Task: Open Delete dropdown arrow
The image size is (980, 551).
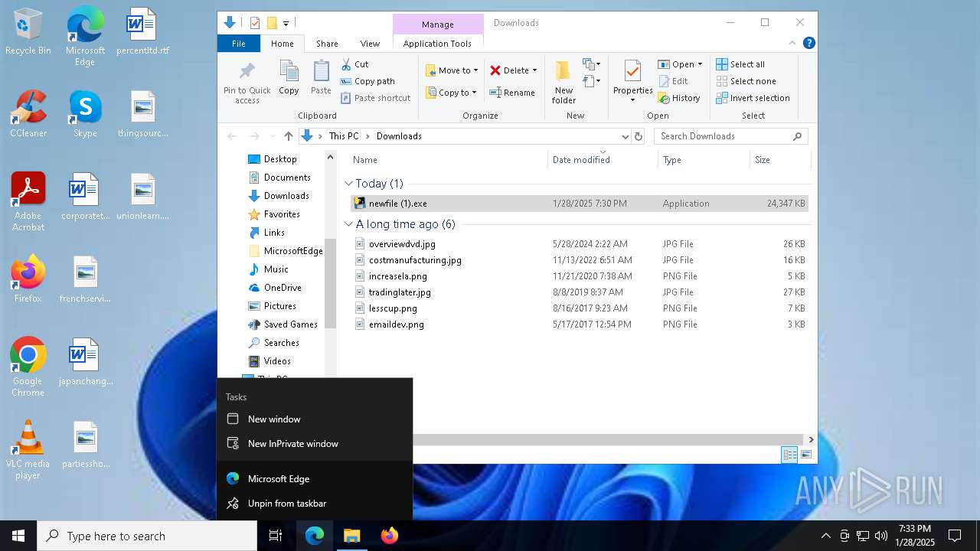Action: click(x=534, y=70)
